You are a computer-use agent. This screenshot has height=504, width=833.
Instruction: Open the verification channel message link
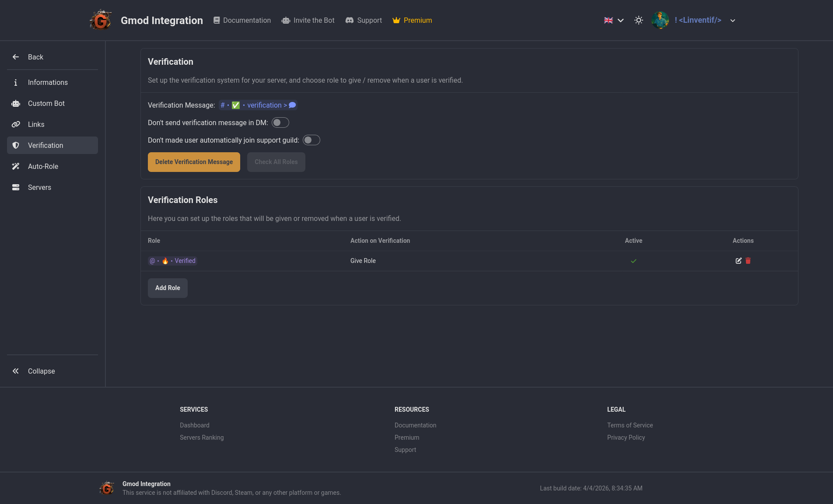[258, 105]
